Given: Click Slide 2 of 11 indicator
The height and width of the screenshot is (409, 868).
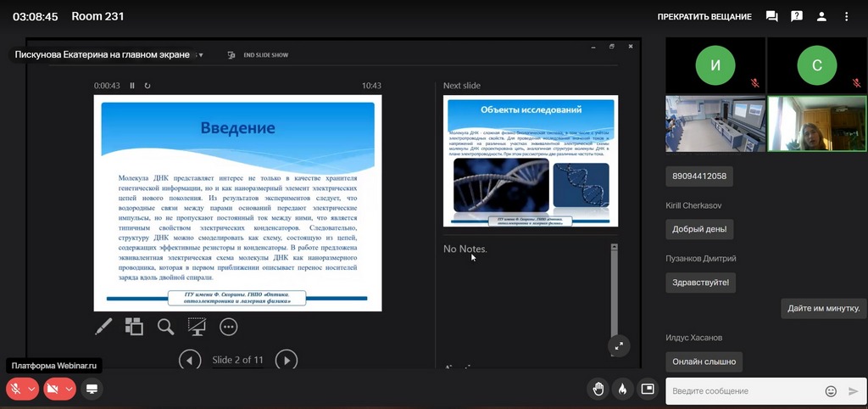Looking at the screenshot, I should (237, 361).
